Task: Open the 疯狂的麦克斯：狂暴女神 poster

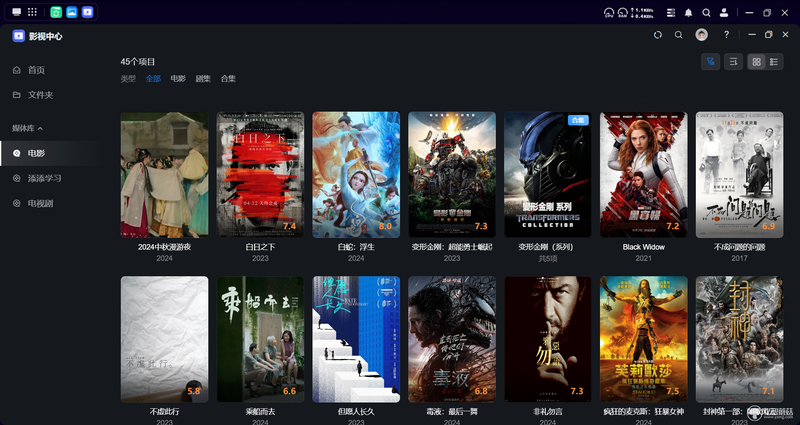Action: 644,339
